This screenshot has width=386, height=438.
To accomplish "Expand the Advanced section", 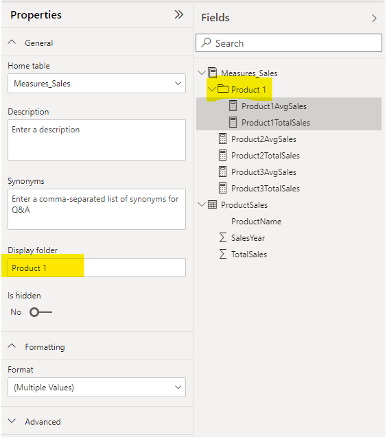I will [x=12, y=421].
